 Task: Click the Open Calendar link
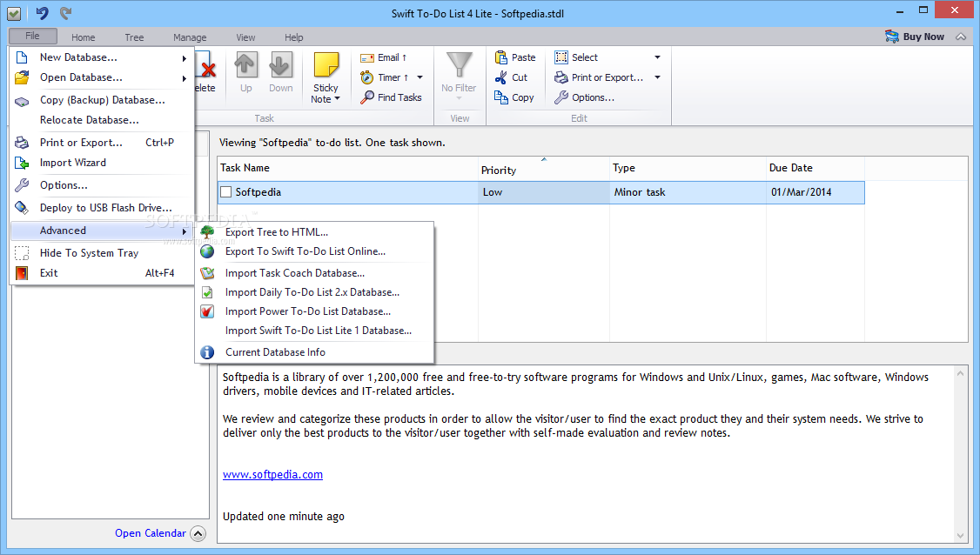tap(150, 533)
